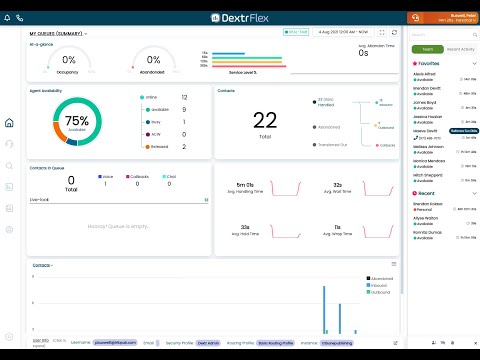Click the lock icon at team panel bottom
This screenshot has height=360, width=480.
(453, 343)
